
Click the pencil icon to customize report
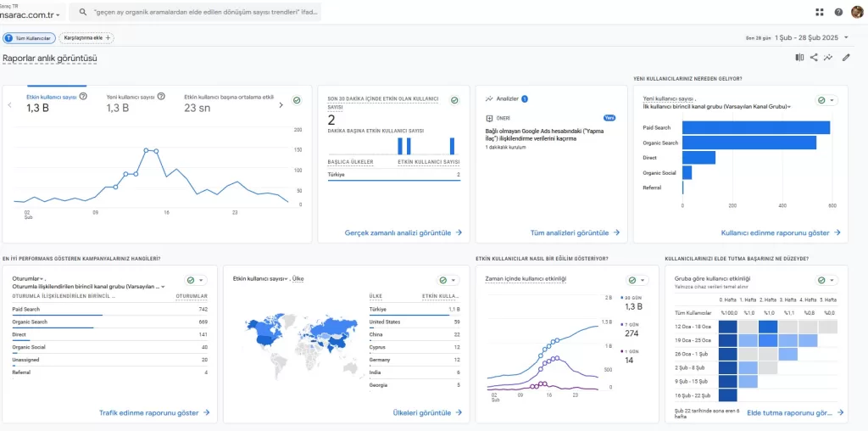(846, 58)
